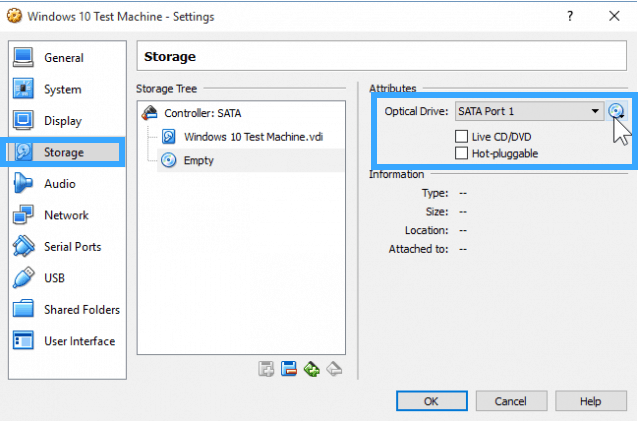The height and width of the screenshot is (421, 638).
Task: Open the Optical Drive SATA Port dropdown
Action: click(529, 111)
